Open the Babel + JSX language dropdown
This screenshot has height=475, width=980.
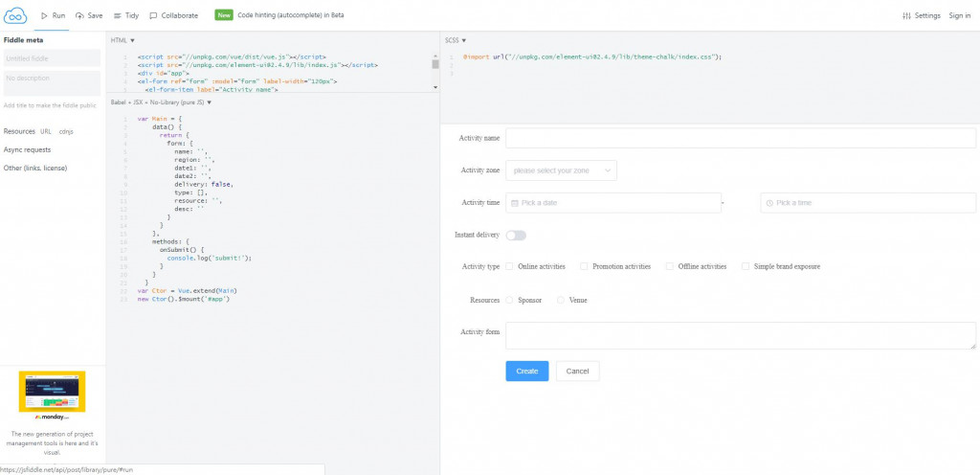161,102
